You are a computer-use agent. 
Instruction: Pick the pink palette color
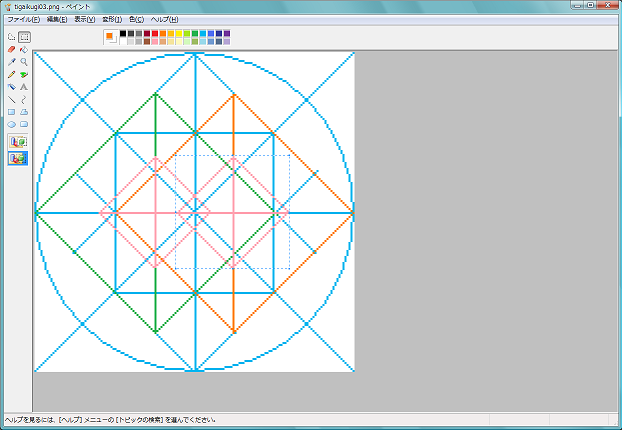pyautogui.click(x=155, y=41)
